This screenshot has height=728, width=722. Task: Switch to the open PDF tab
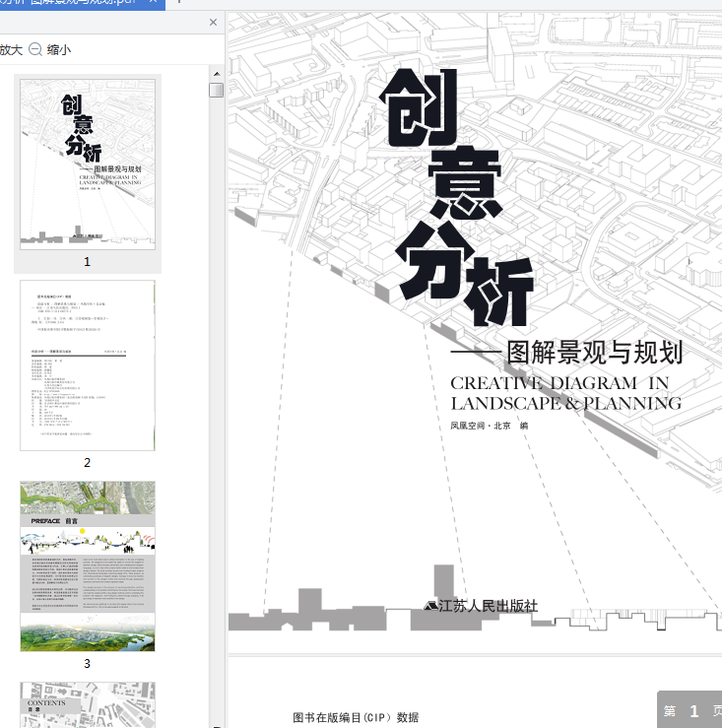click(83, 4)
